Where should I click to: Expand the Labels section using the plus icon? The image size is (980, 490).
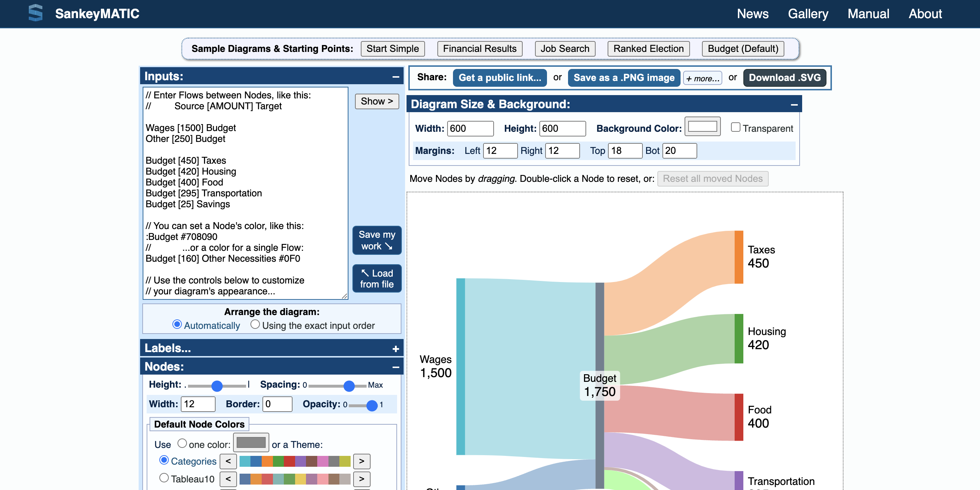point(396,349)
